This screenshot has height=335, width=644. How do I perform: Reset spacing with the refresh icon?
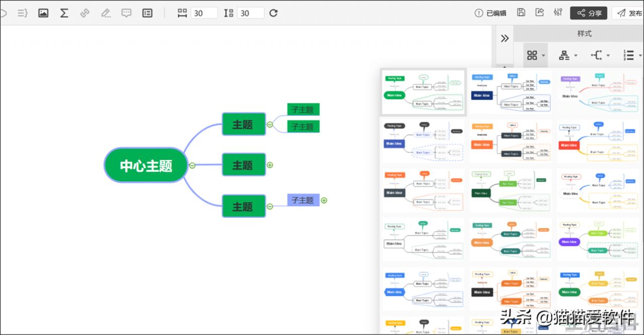[x=273, y=13]
